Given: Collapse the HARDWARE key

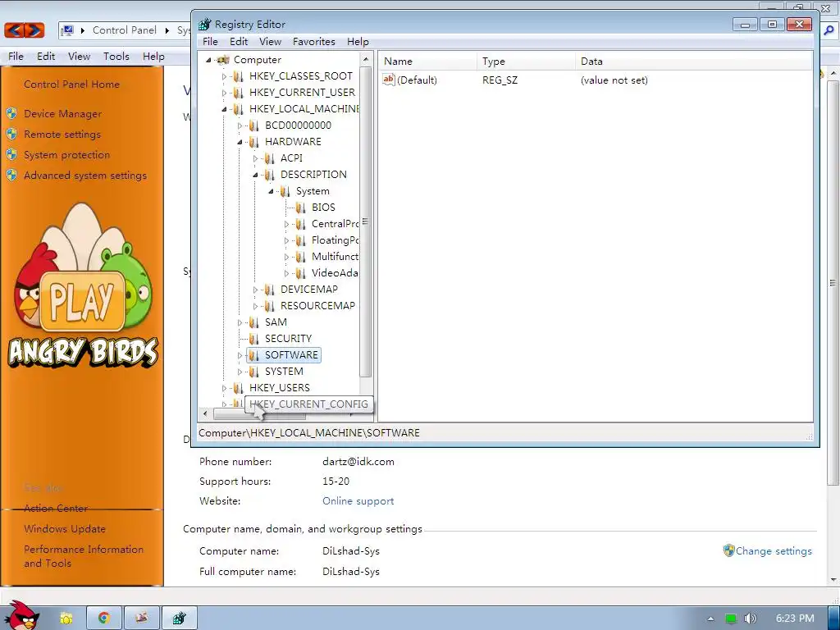Looking at the screenshot, I should point(240,142).
